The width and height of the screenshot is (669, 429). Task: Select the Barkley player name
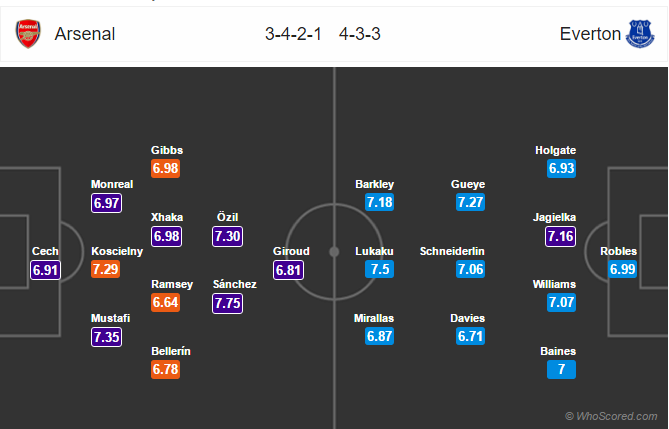374,184
